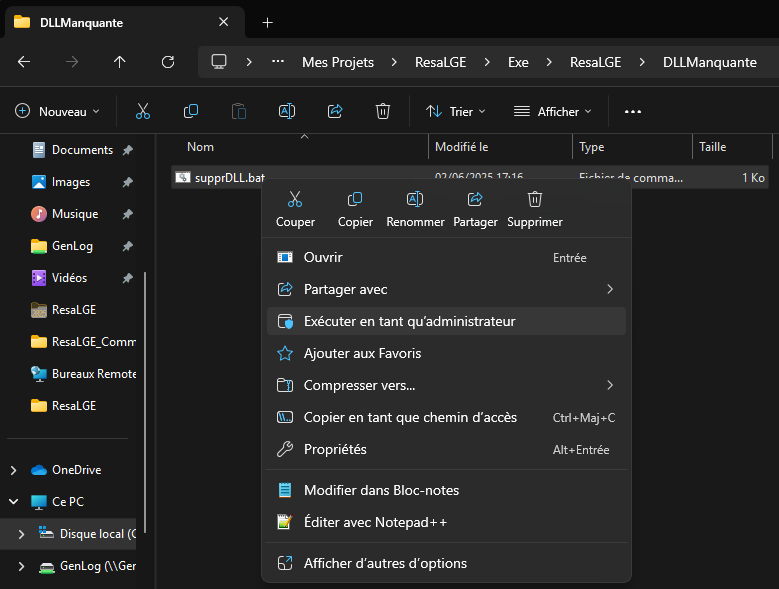This screenshot has width=779, height=589.
Task: Sort by the Taille column header
Action: point(712,147)
